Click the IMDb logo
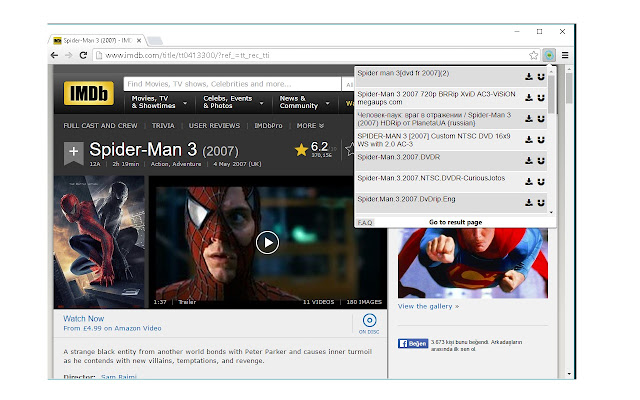Image resolution: width=640 pixels, height=400 pixels. point(89,93)
